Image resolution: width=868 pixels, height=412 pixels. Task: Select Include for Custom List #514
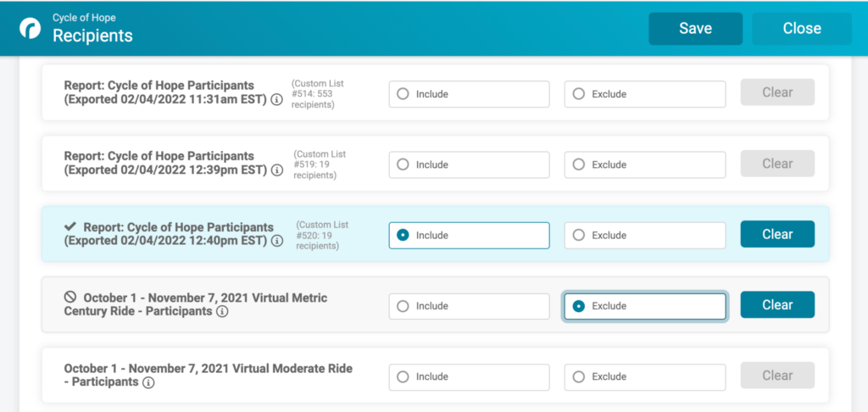[x=469, y=94]
